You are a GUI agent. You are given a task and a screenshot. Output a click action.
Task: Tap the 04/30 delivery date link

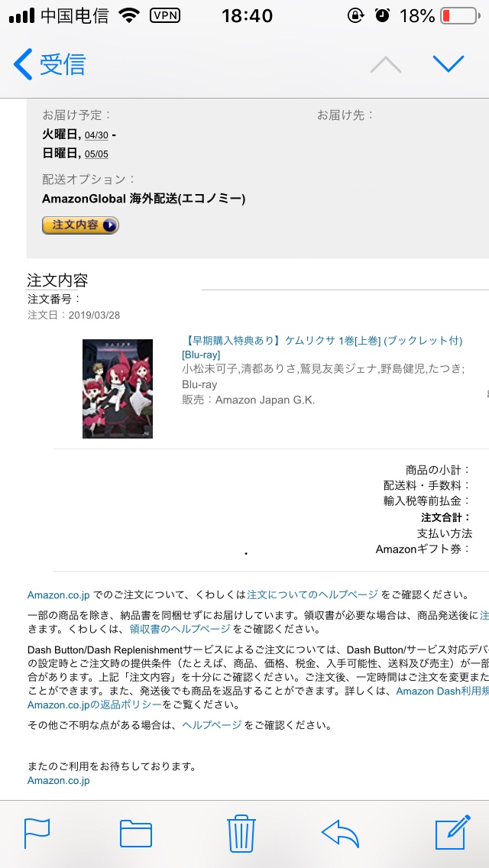pos(96,135)
